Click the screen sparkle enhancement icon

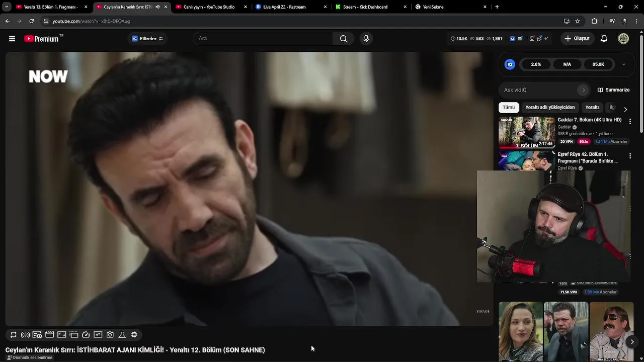point(98,335)
